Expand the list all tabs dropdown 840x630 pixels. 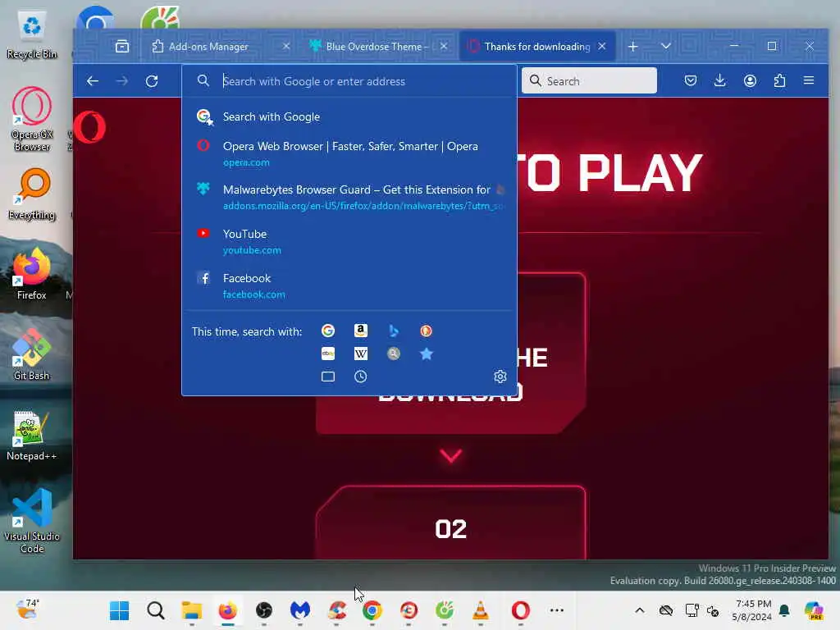click(x=666, y=47)
